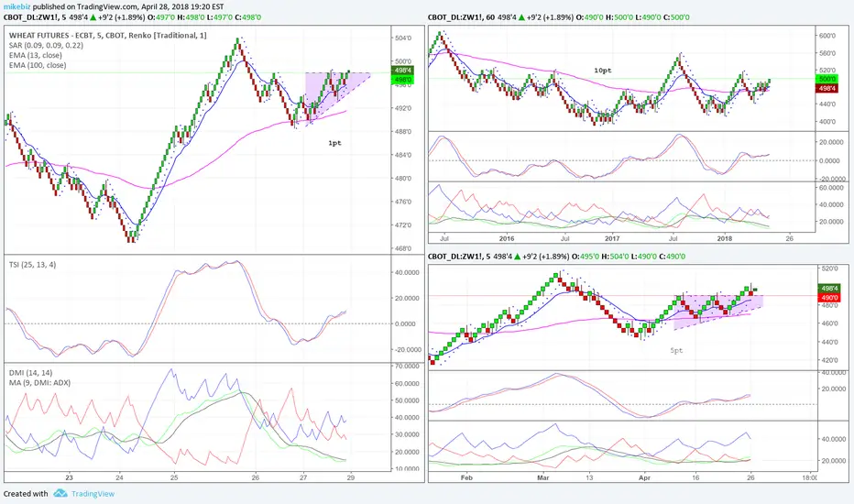
Task: Select the EMA (13, close) indicator label
Action: pyautogui.click(x=36, y=55)
